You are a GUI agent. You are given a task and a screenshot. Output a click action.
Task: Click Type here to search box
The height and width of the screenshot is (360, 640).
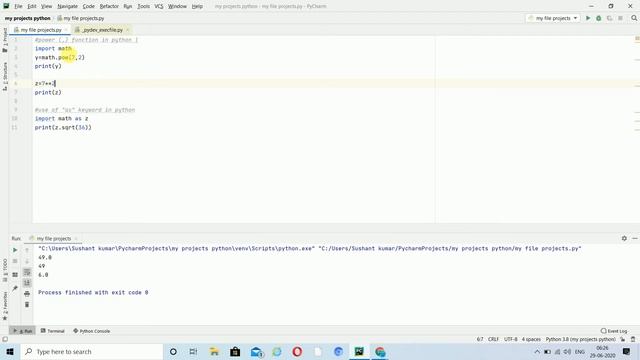point(91,351)
